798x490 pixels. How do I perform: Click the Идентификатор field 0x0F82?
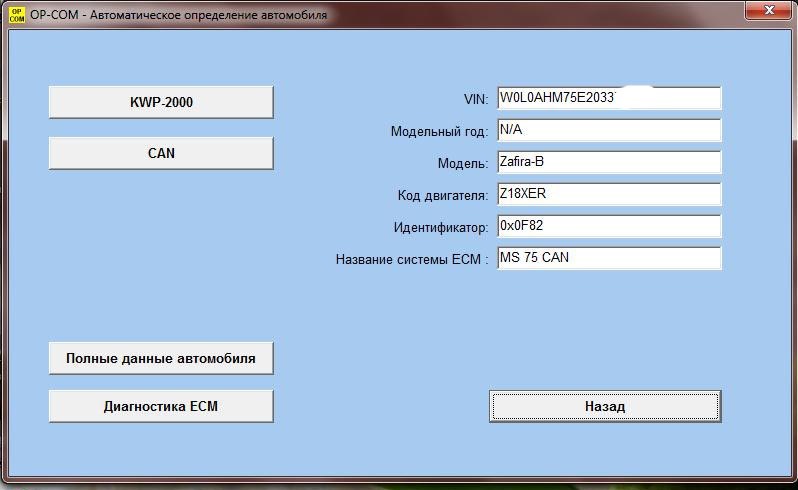(609, 226)
